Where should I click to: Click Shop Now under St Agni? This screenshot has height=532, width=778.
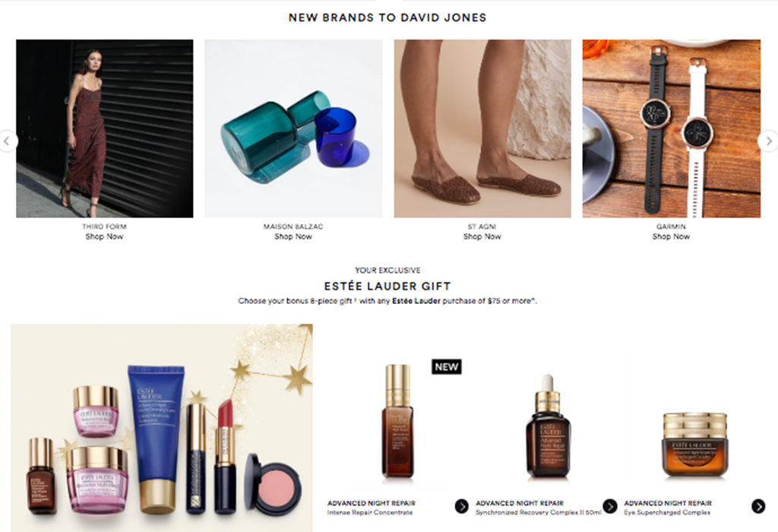[482, 236]
